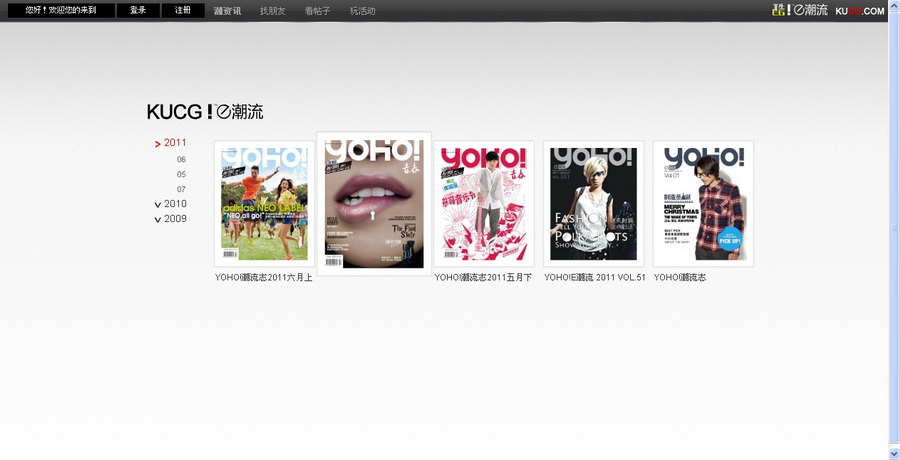The height and width of the screenshot is (460, 900).
Task: Open the Fashion Polka Dots cover thumbnail
Action: (x=593, y=204)
